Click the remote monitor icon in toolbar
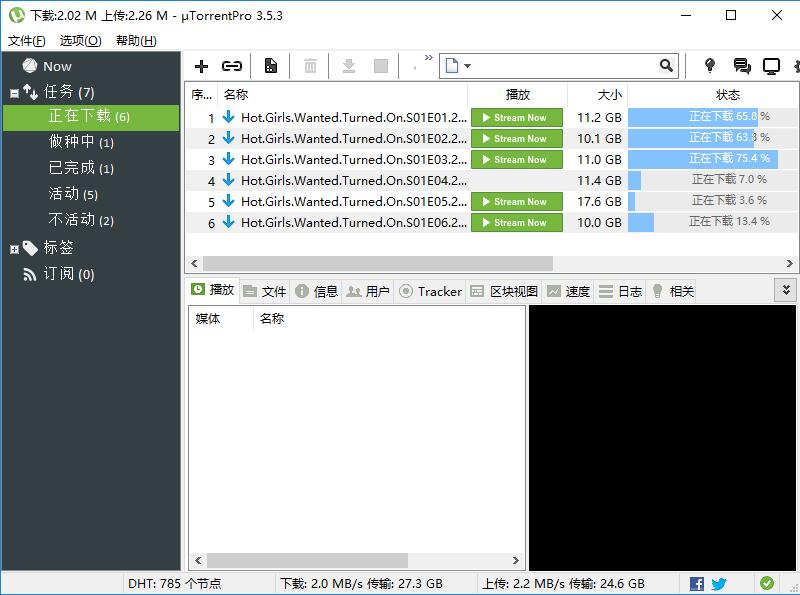The width and height of the screenshot is (800, 595). coord(771,66)
